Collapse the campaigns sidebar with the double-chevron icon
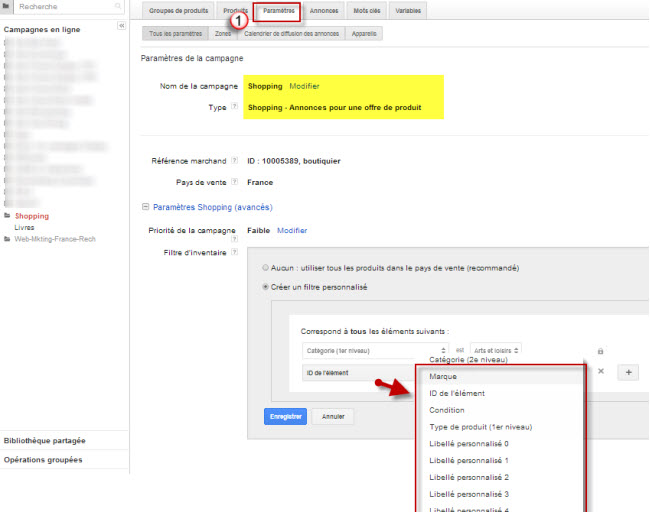The height and width of the screenshot is (512, 650). coord(121,26)
